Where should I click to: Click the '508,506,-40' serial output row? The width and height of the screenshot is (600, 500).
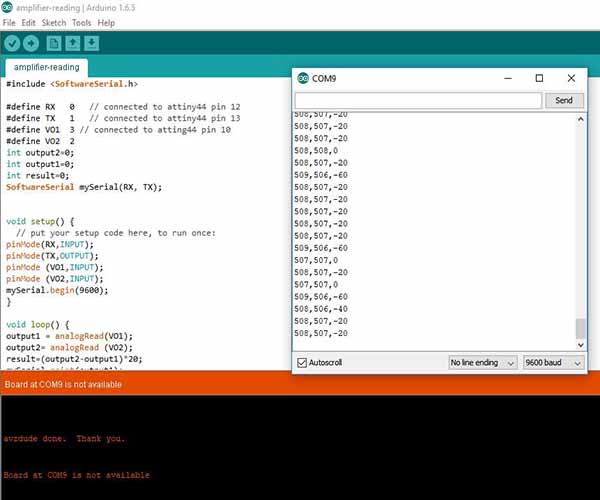321,309
